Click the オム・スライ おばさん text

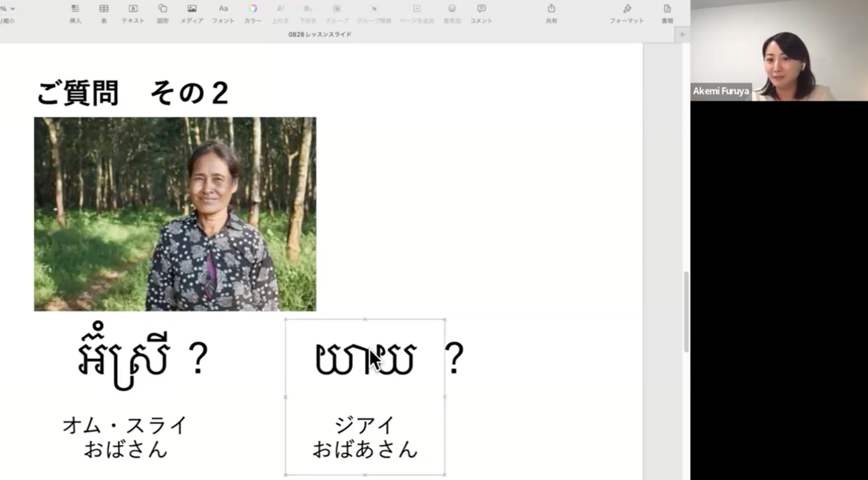tap(125, 437)
